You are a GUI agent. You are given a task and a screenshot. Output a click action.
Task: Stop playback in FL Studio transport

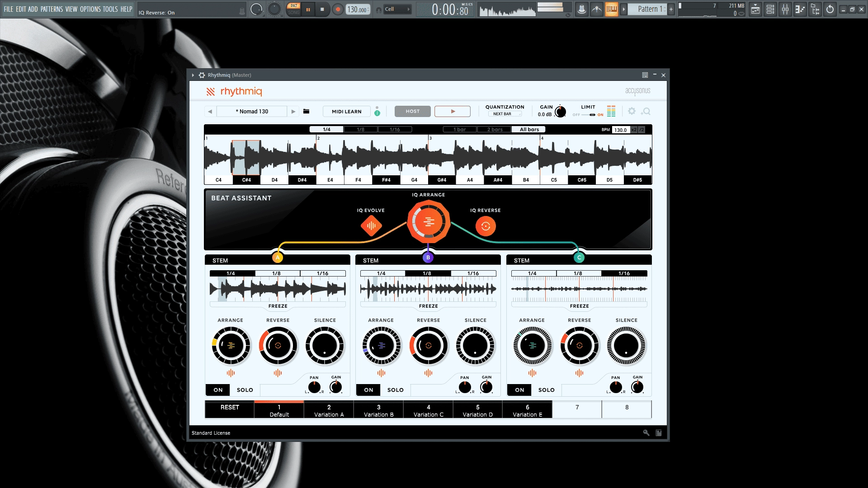click(x=322, y=9)
